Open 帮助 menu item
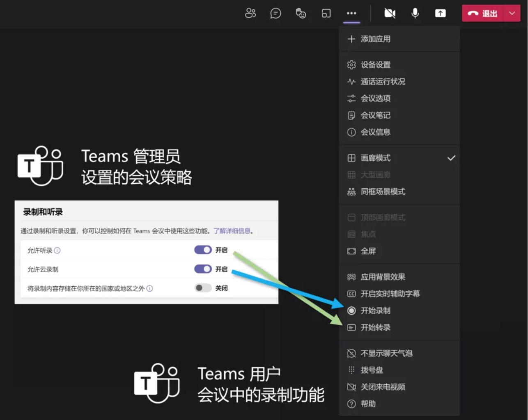Image resolution: width=528 pixels, height=420 pixels. click(399, 404)
